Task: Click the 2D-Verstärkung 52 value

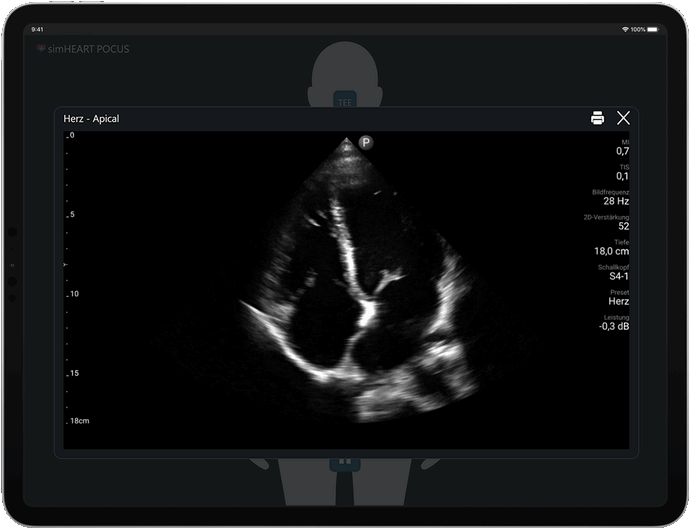Action: coord(624,226)
